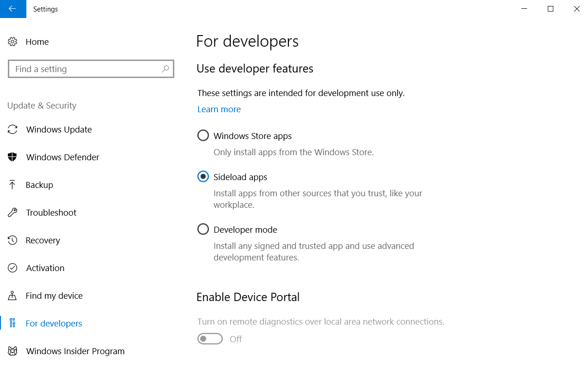Select the Sideload apps radio button
Image resolution: width=588 pixels, height=368 pixels.
pyautogui.click(x=203, y=177)
